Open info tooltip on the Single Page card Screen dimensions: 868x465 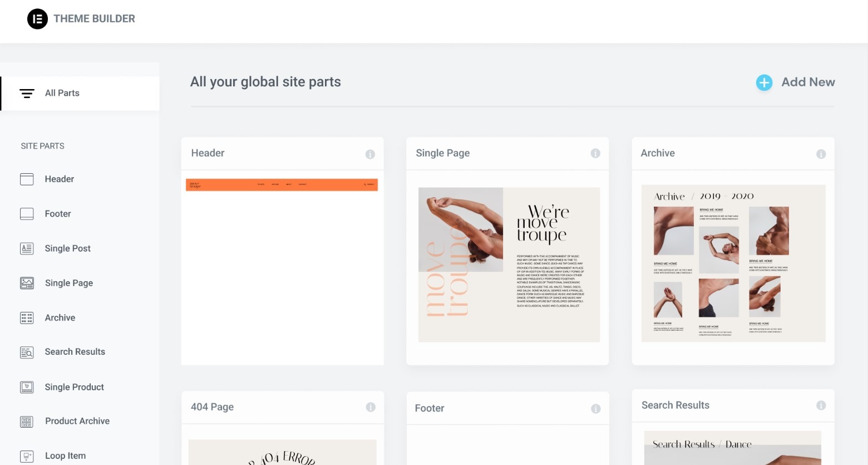click(x=596, y=153)
